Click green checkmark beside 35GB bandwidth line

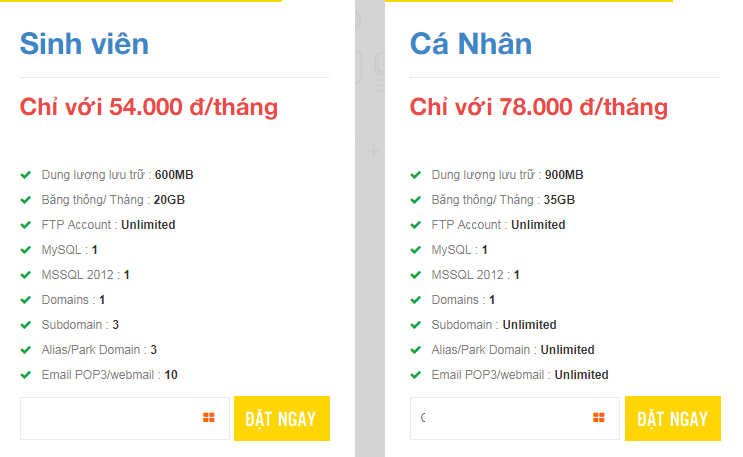click(x=416, y=200)
